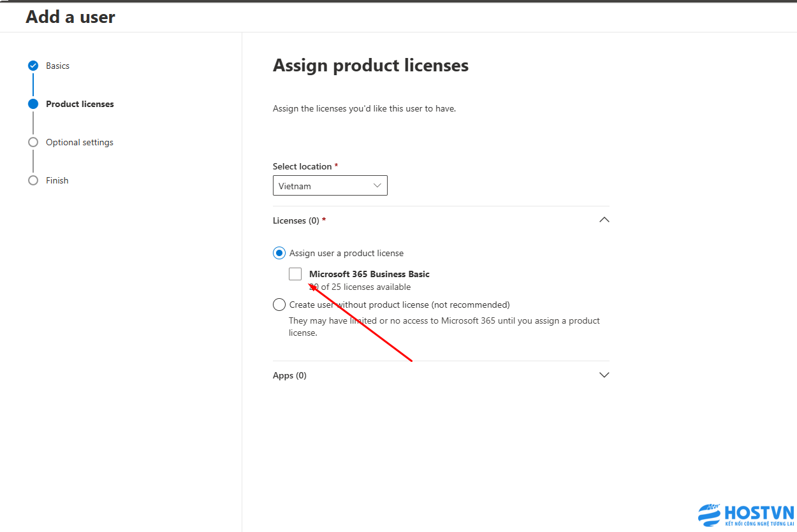Click the Product licenses step circle icon
Image resolution: width=797 pixels, height=532 pixels.
[x=33, y=104]
